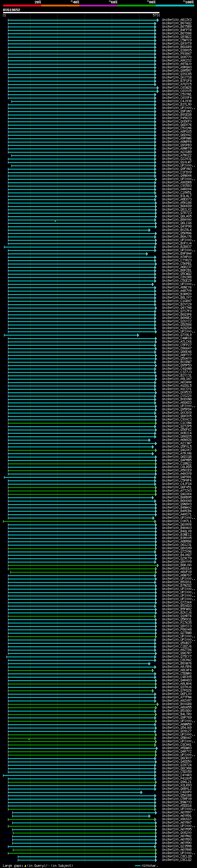Open hit UniRef100_B6TAQ2

177,23
